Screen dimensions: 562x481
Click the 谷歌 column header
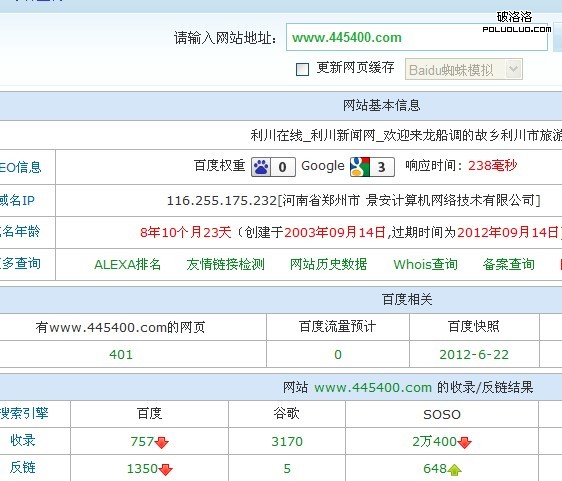286,414
